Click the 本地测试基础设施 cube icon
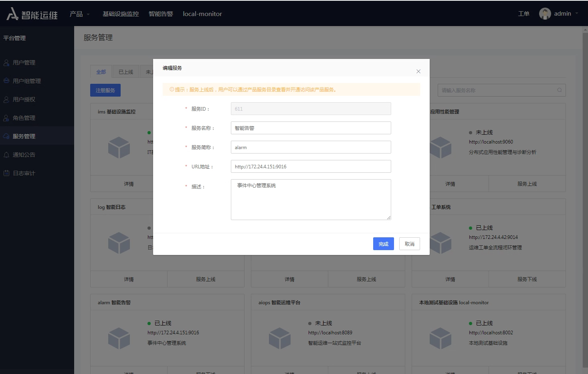The width and height of the screenshot is (588, 374). pyautogui.click(x=440, y=338)
